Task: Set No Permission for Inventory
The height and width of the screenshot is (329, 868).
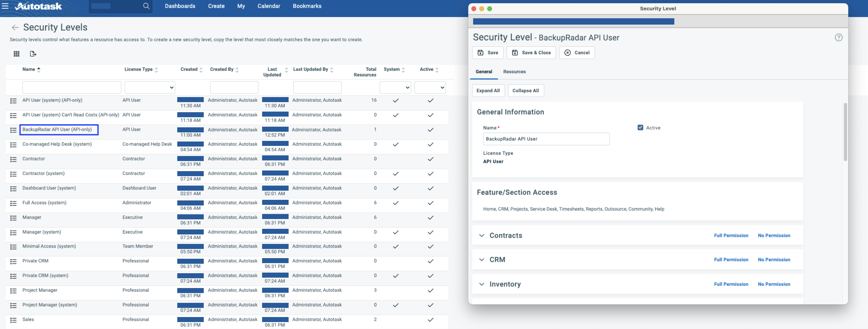Action: [774, 284]
